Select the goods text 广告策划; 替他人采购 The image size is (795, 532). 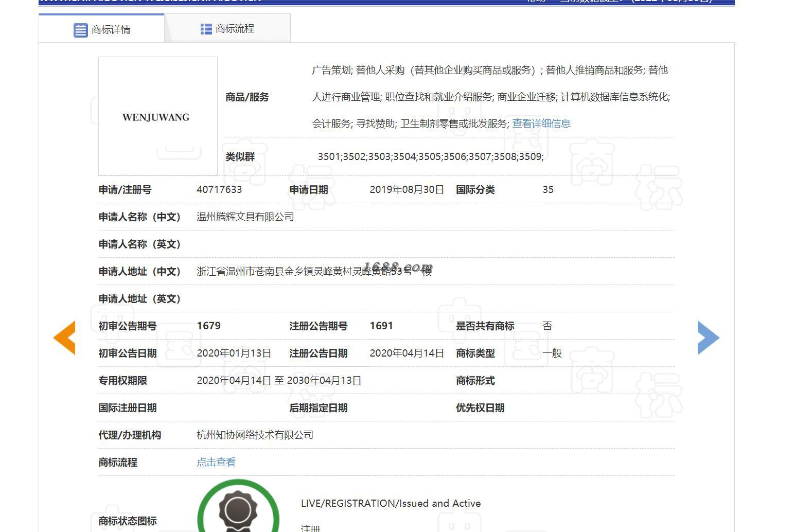pyautogui.click(x=358, y=70)
